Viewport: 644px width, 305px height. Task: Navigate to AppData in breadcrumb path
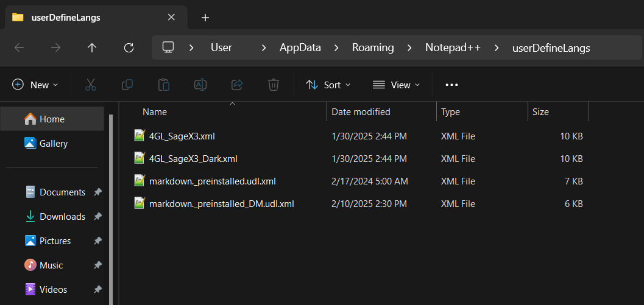click(x=300, y=47)
